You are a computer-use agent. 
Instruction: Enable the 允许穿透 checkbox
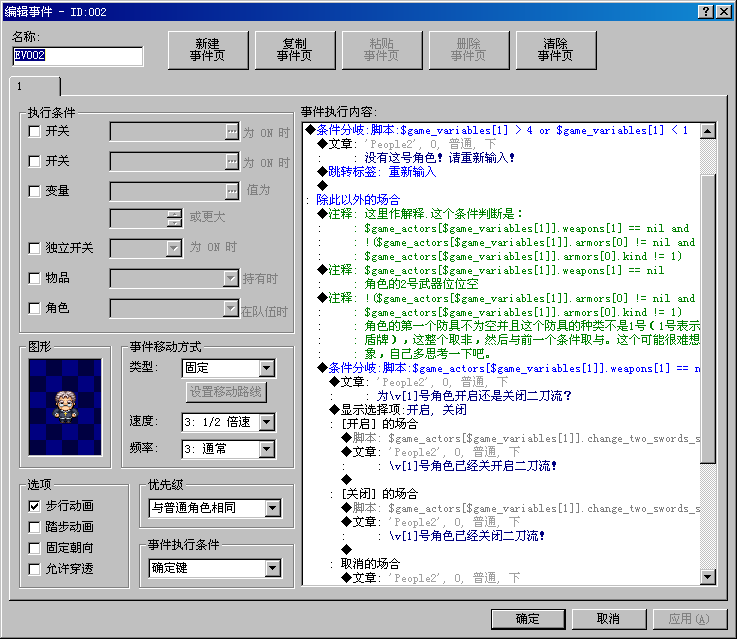point(34,569)
